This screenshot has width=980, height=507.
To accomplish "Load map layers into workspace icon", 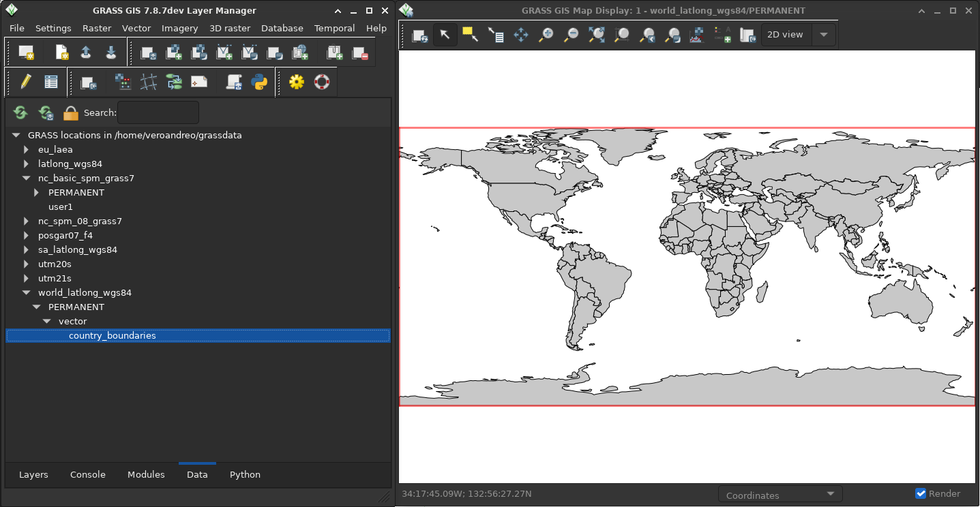I will [x=148, y=52].
